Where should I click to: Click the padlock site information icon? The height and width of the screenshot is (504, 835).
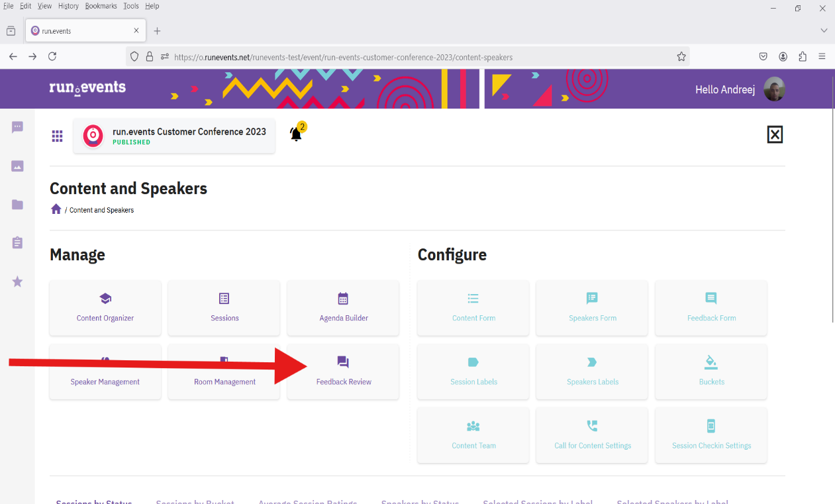coord(150,57)
